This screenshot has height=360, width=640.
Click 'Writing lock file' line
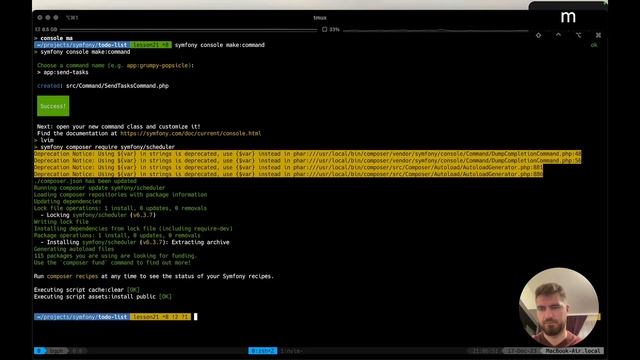61,222
